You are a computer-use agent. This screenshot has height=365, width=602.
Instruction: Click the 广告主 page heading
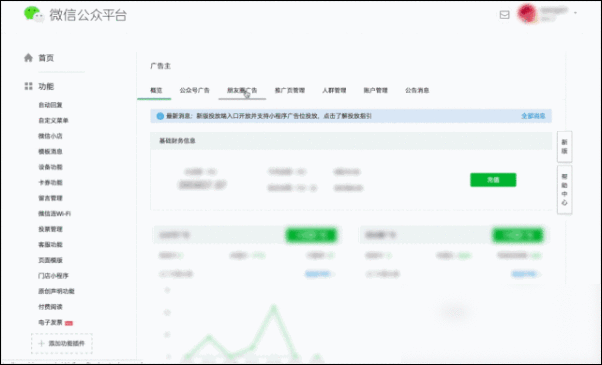(x=160, y=66)
